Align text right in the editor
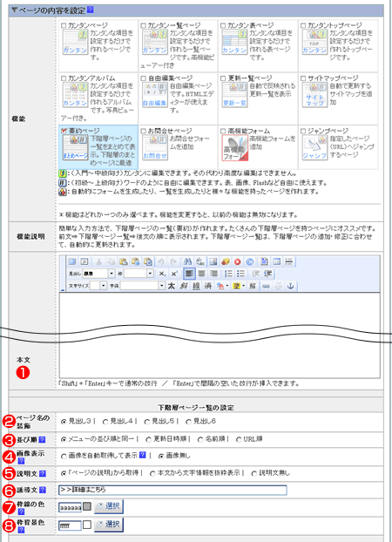392x542 pixels. [x=214, y=274]
